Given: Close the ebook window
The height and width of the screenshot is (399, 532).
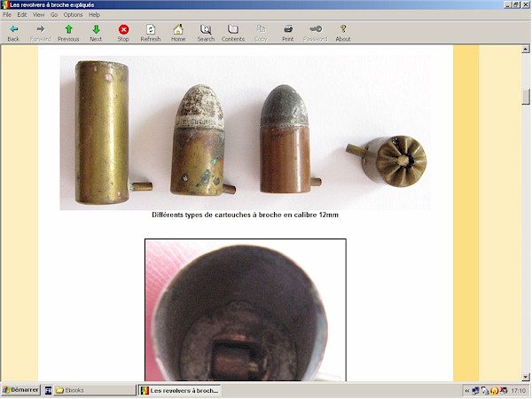Looking at the screenshot, I should tap(525, 4).
